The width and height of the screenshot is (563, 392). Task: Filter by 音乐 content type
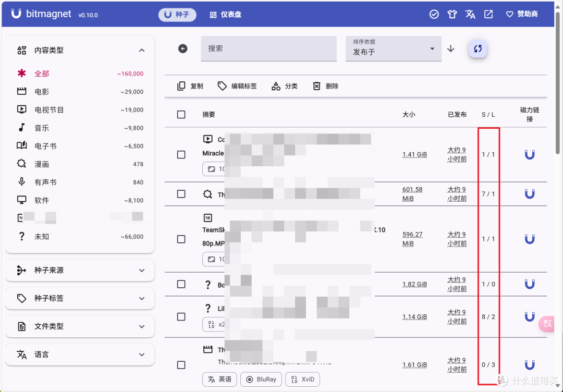tap(80, 128)
